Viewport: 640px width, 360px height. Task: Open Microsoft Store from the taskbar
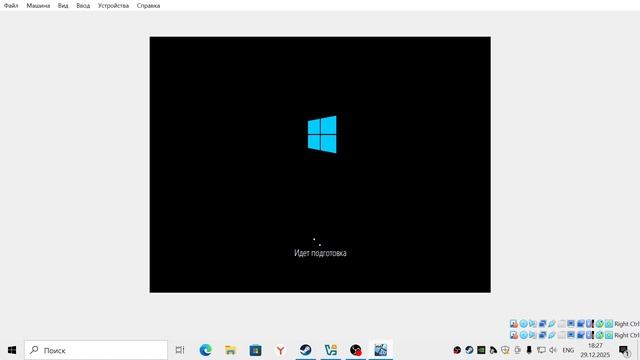[256, 350]
